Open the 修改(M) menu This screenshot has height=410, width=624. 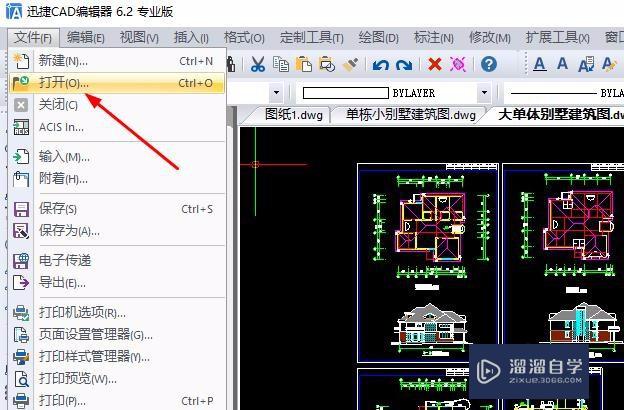click(x=490, y=38)
